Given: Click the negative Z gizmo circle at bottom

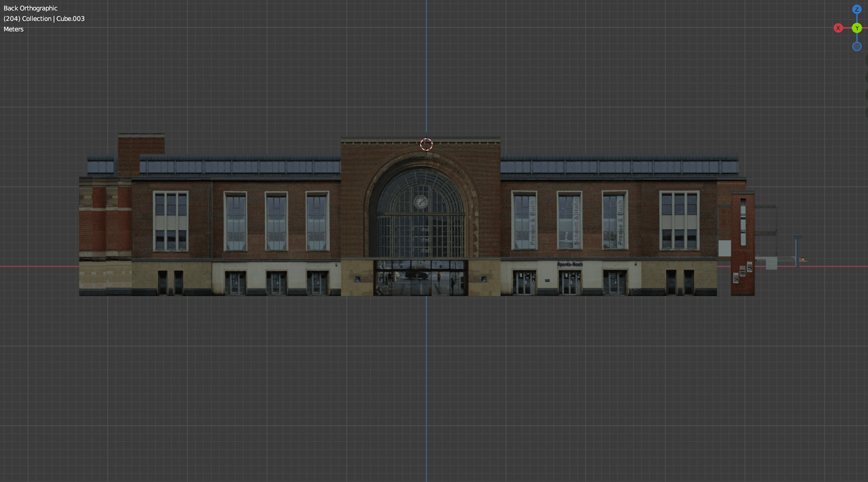Looking at the screenshot, I should coord(856,47).
